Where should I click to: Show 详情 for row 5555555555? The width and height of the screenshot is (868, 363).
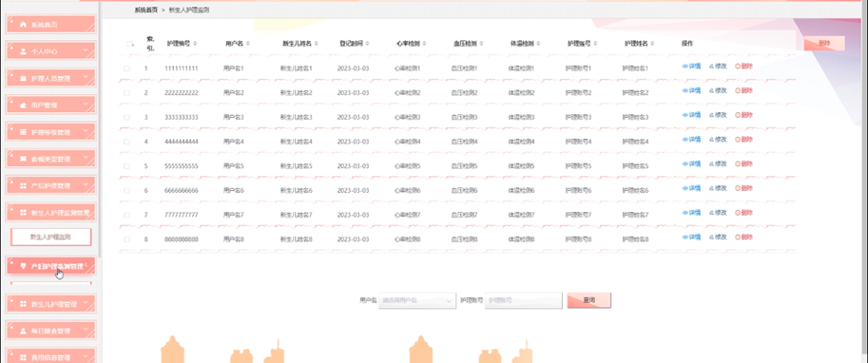[691, 163]
